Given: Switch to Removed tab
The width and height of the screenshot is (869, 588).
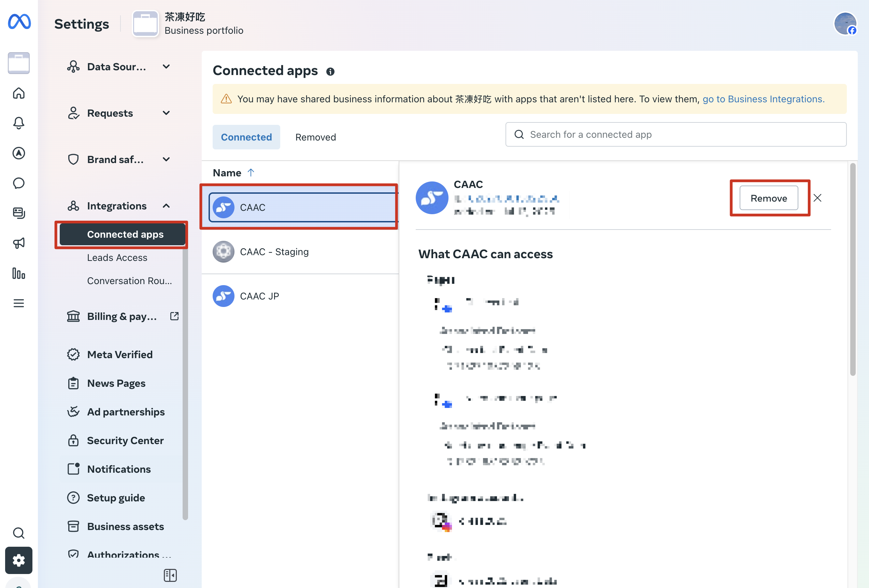Looking at the screenshot, I should (x=316, y=137).
